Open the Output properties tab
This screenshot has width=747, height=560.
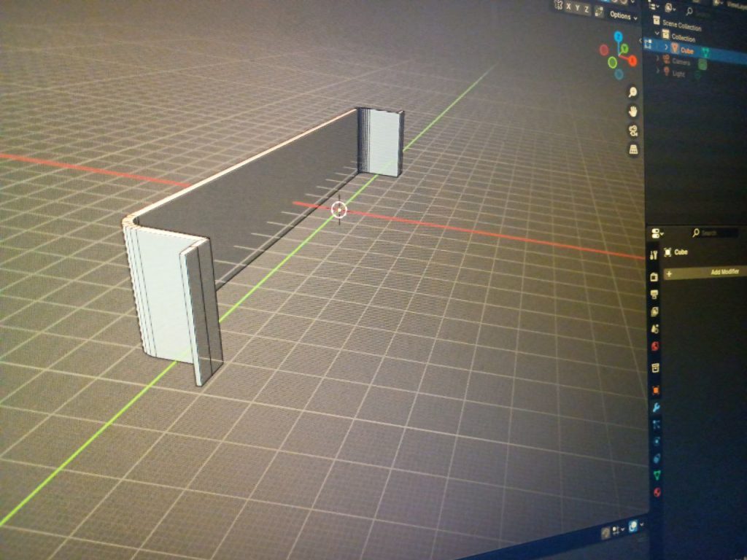click(x=654, y=295)
